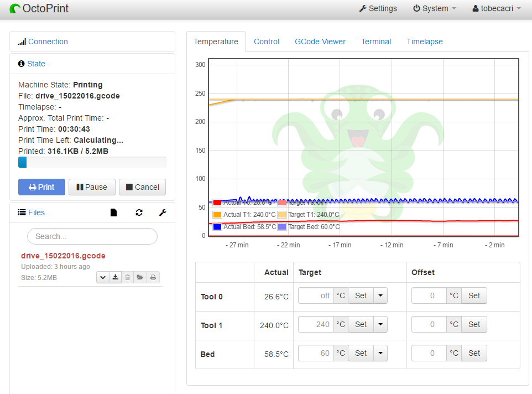Screen dimensions: 532x394
Task: Click Tool 1 target temperature field
Action: (316, 324)
